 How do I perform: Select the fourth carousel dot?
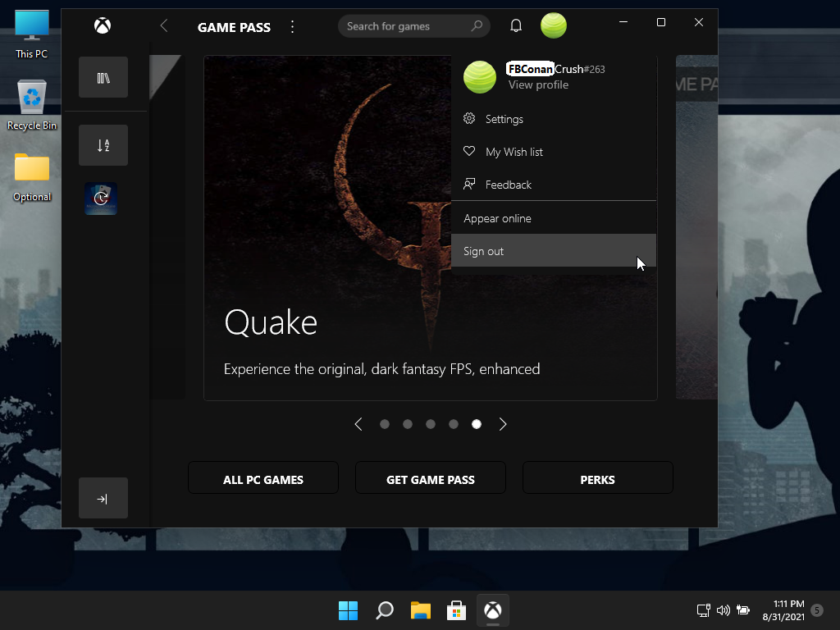(x=454, y=424)
